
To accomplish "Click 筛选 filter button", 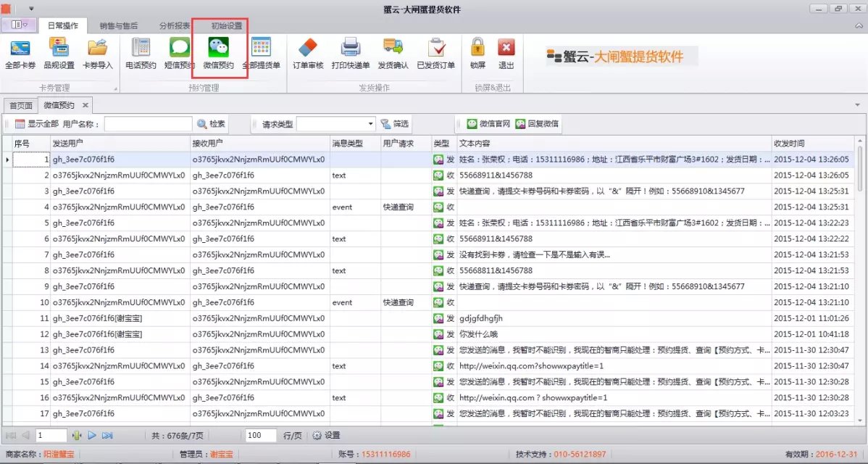I will click(395, 124).
